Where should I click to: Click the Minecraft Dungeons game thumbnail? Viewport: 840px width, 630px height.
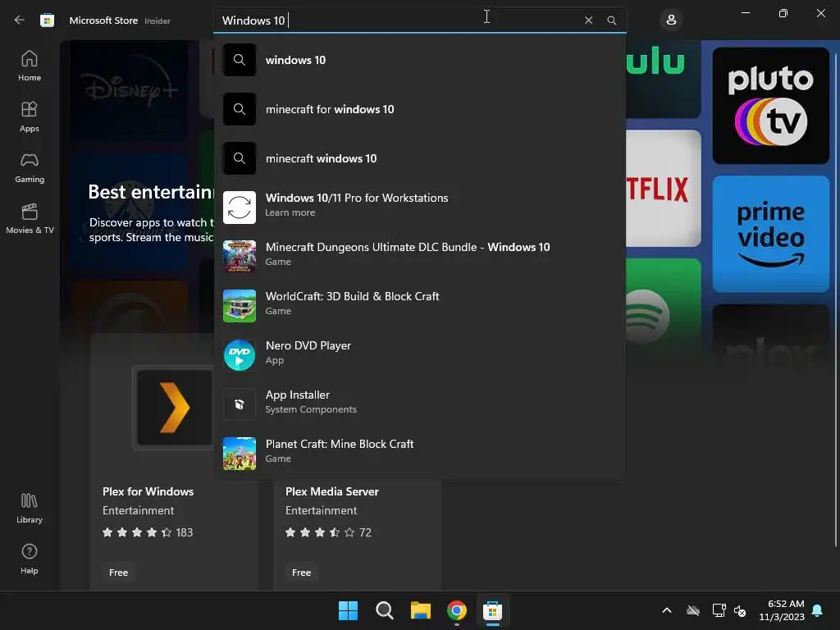point(240,257)
